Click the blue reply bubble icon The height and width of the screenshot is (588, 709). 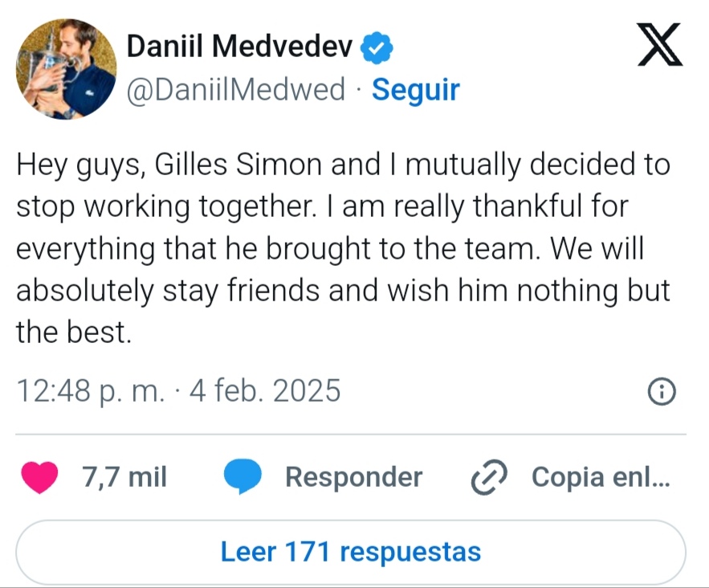click(x=242, y=478)
